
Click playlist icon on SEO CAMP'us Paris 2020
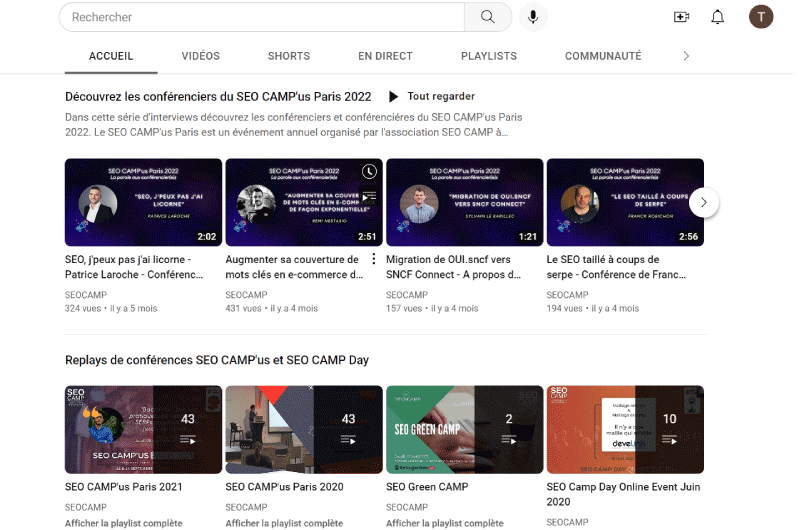point(348,440)
